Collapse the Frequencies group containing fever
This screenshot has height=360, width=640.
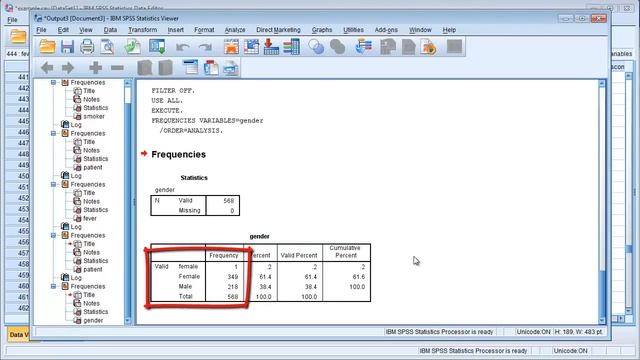[x=53, y=184]
